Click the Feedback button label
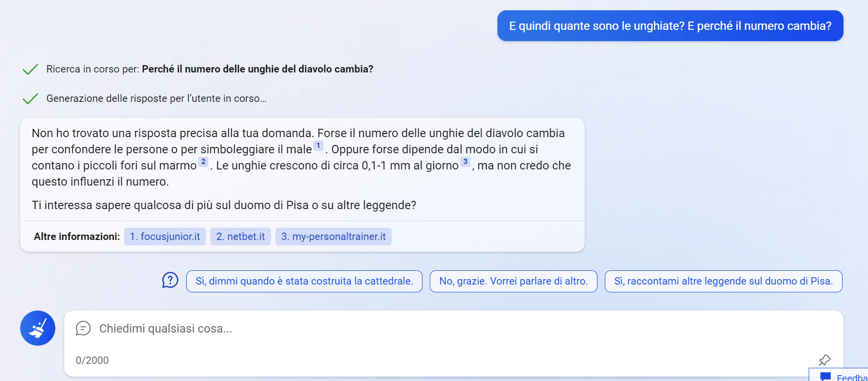This screenshot has height=381, width=868. (x=852, y=377)
